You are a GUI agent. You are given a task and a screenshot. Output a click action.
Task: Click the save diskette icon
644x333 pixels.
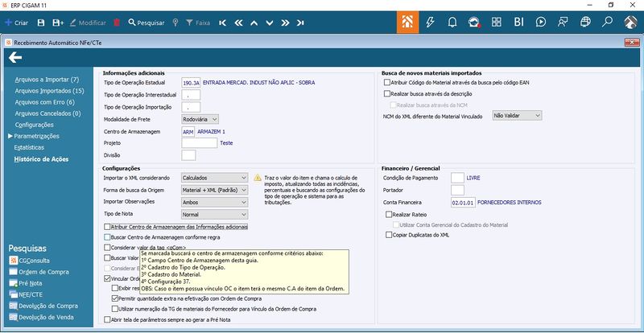pos(41,23)
